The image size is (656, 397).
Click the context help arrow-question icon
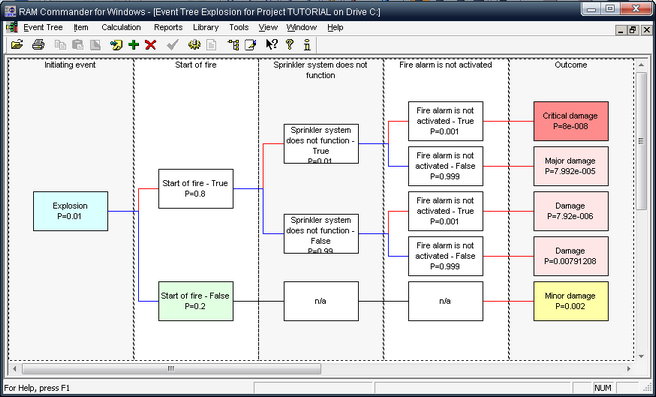[272, 44]
